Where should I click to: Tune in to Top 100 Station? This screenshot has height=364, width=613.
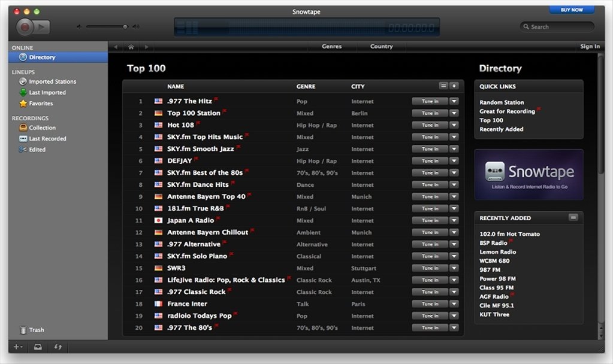pos(430,113)
